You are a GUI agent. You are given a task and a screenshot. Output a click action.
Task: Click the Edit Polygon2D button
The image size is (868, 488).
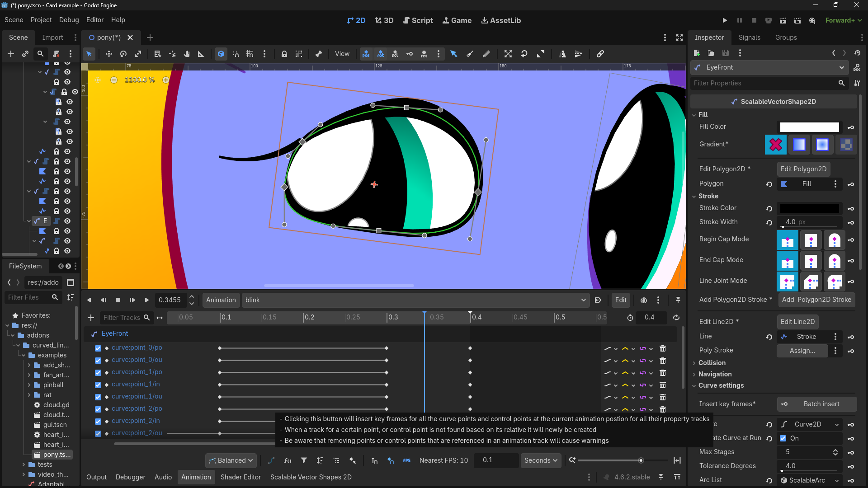[803, 169]
